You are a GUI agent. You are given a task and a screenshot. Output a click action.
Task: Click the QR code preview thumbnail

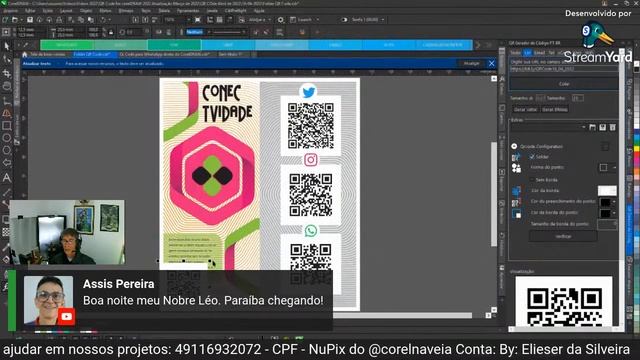(564, 301)
